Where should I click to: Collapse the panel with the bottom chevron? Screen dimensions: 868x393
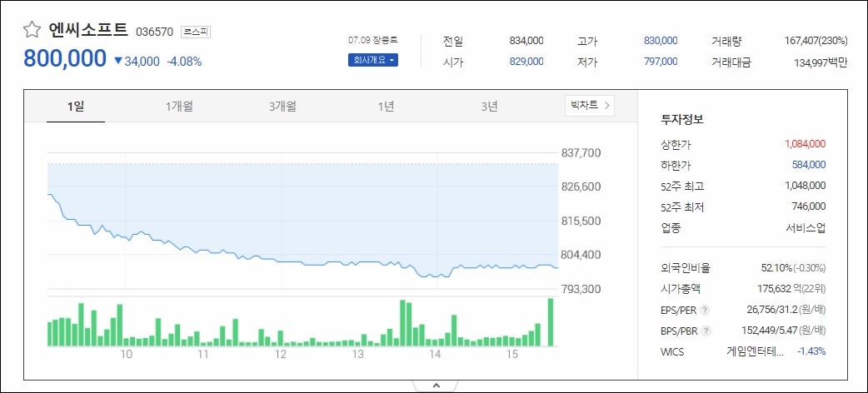(436, 386)
